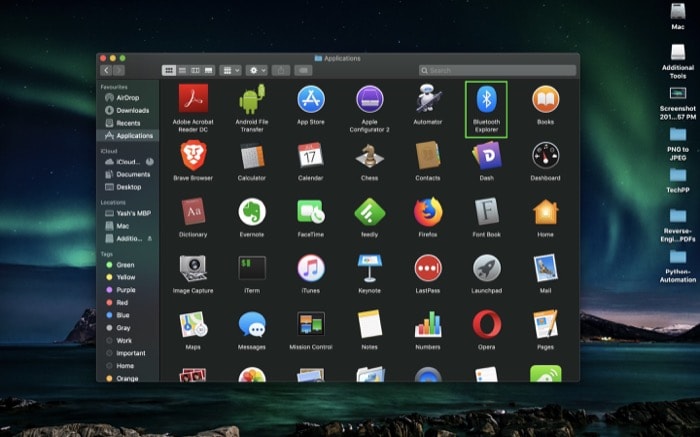
Task: Select AirDrop in sidebar
Action: pos(127,97)
